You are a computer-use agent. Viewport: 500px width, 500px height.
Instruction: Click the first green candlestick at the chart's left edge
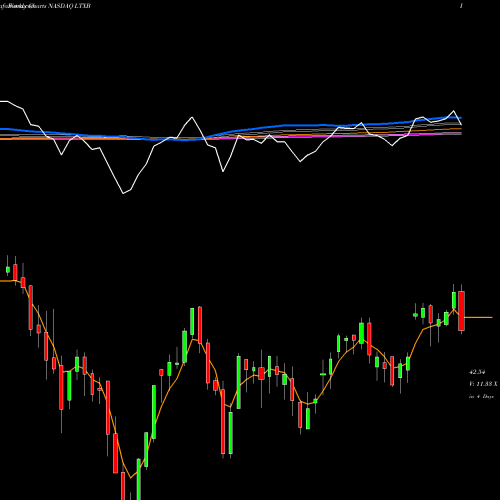8,269
